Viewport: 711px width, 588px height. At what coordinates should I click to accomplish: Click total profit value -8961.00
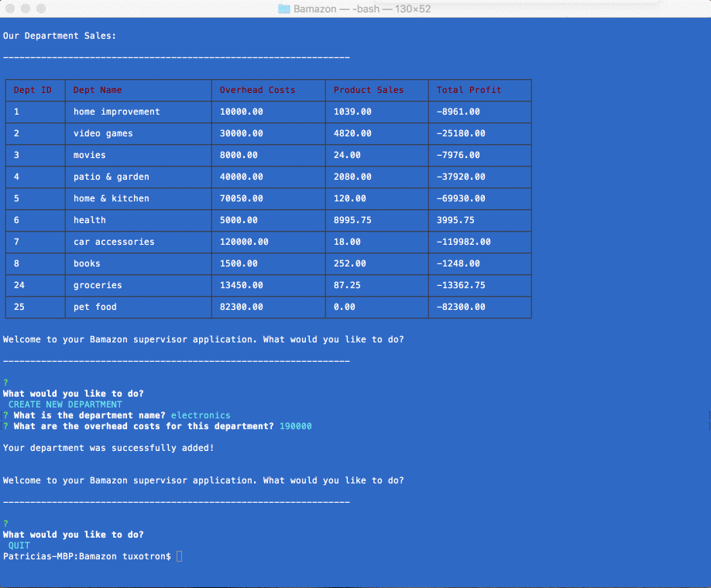tap(458, 112)
